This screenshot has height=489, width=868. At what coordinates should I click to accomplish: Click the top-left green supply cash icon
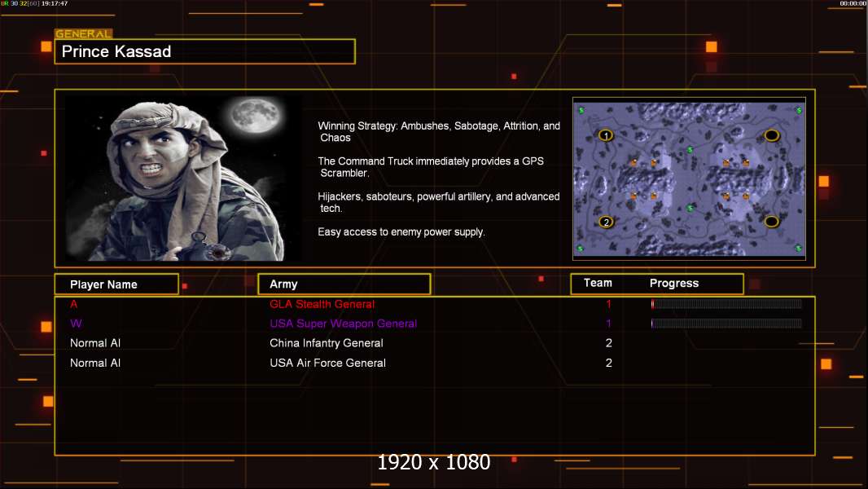[x=581, y=110]
